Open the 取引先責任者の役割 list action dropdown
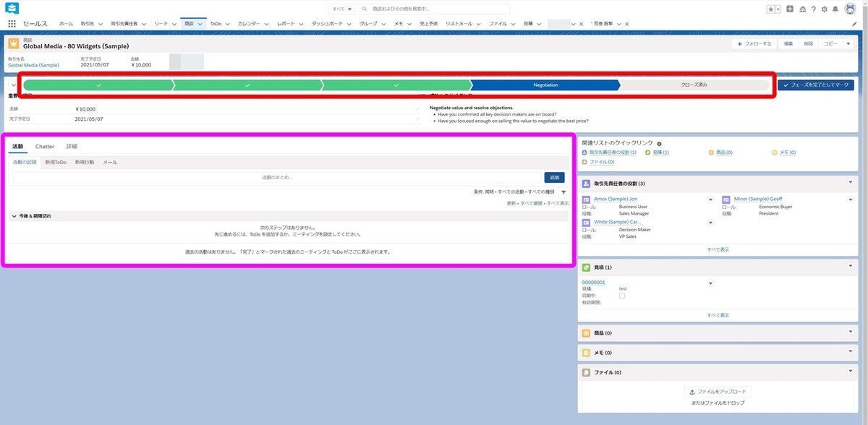The image size is (868, 425). (851, 184)
